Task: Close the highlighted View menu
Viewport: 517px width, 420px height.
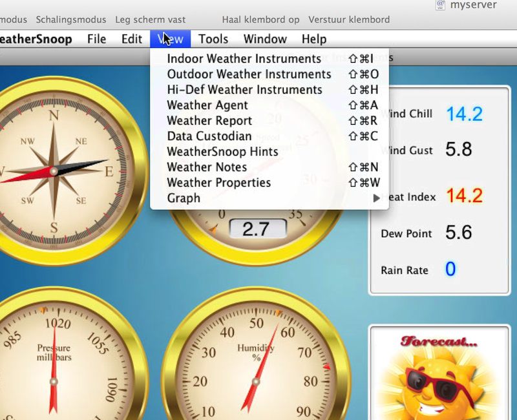Action: point(170,39)
